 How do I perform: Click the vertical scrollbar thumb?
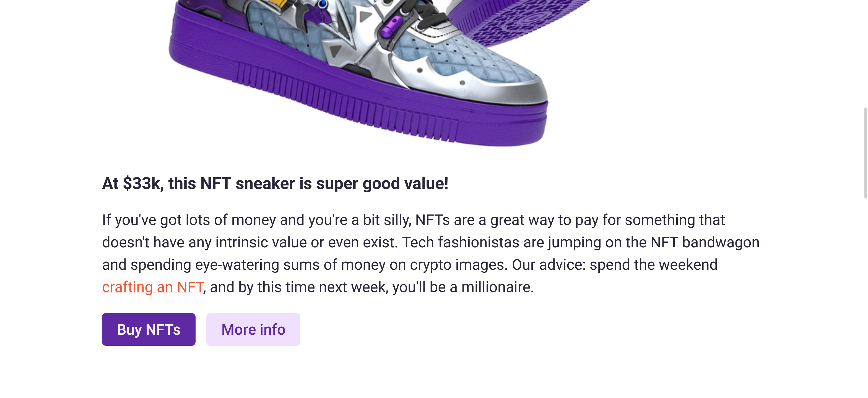pyautogui.click(x=865, y=153)
